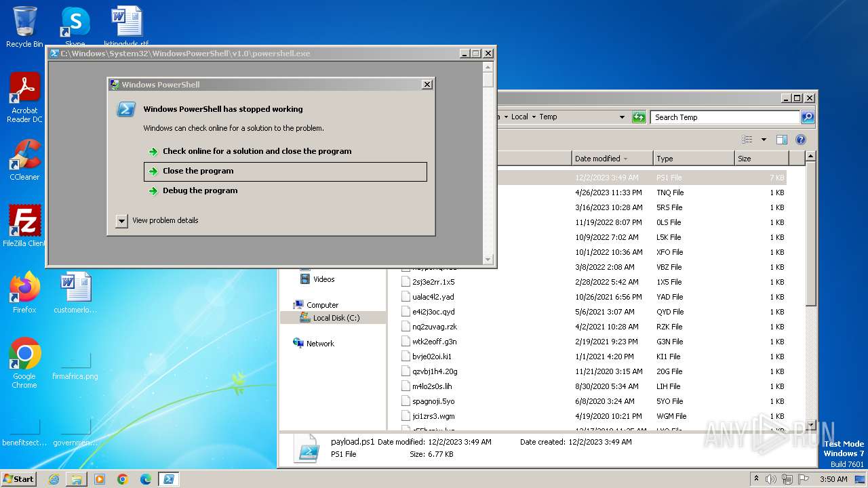Click the Temp breadcrumb in the address bar
The image size is (868, 488).
(548, 117)
